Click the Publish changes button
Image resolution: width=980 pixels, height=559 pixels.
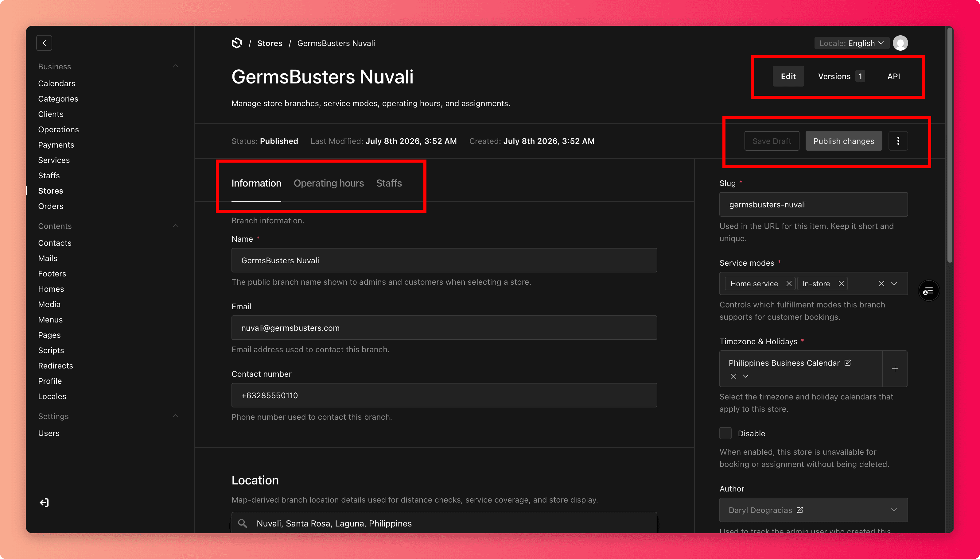(x=843, y=141)
